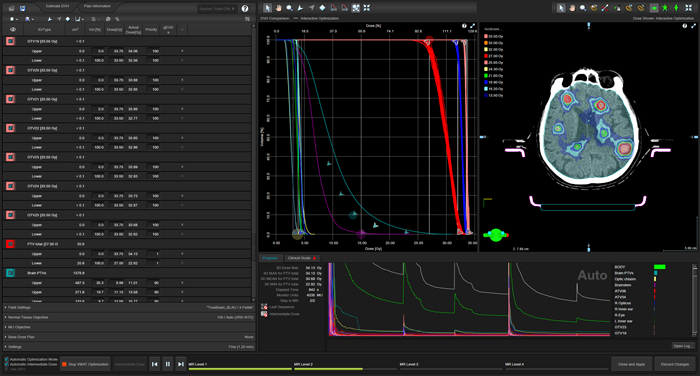This screenshot has width=700, height=376.
Task: Toggle visibility checkbox for Brain-PTVs
Action: coord(10,273)
